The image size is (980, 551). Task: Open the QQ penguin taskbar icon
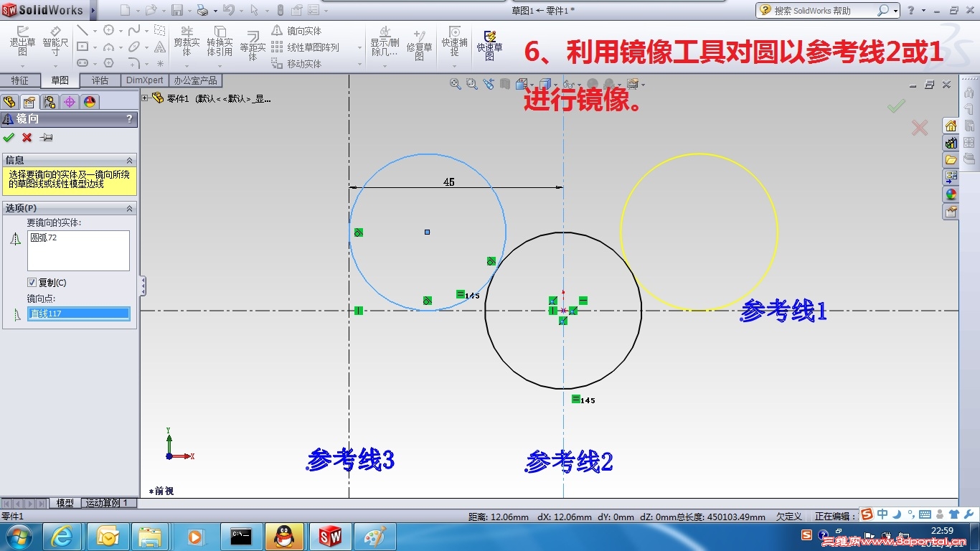click(x=285, y=537)
